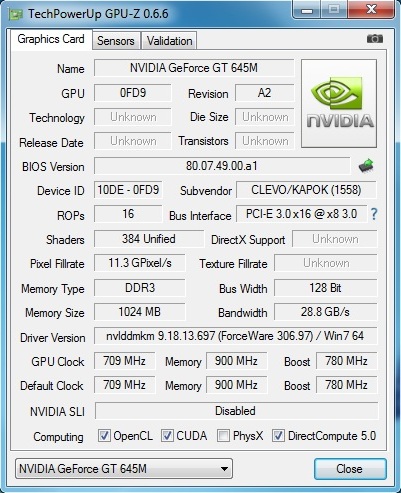Toggle the DirectCompute 5.0 checkbox
Viewport: 401px width, 493px height.
pyautogui.click(x=278, y=435)
